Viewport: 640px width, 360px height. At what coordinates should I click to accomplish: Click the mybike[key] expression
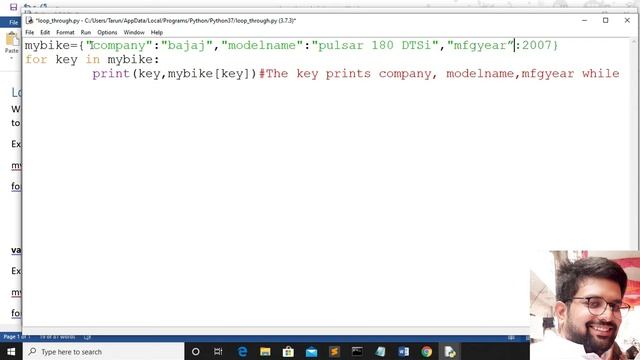(x=209, y=74)
